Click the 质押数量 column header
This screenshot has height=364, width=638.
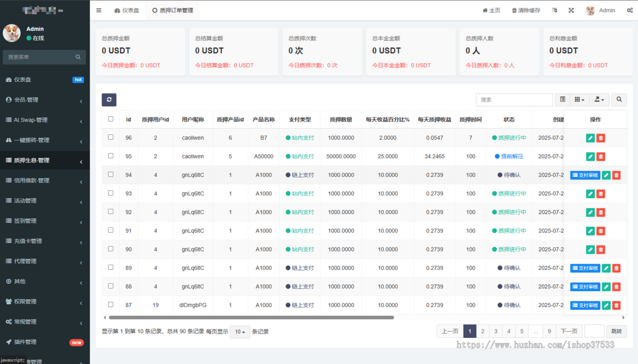click(x=341, y=120)
